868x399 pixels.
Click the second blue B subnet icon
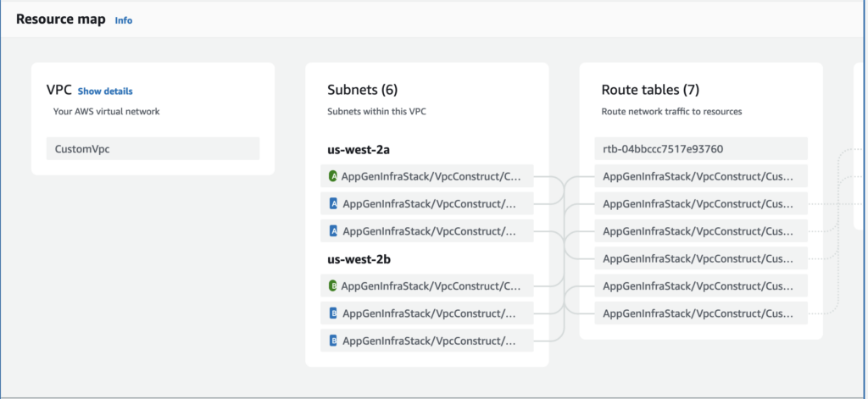tap(333, 341)
